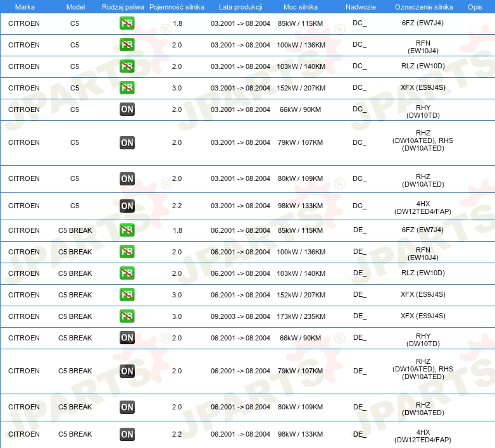Click petrol fuel icon in C5 152kW / 207KM row

127,88
